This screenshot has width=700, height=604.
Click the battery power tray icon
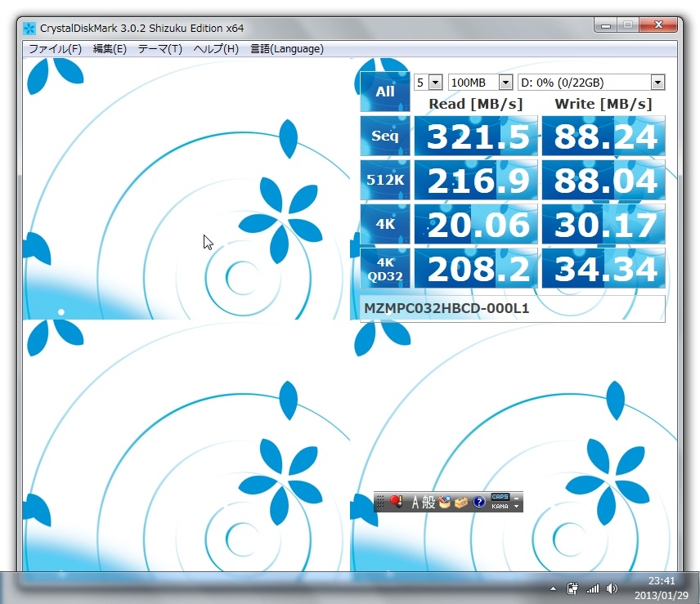(x=573, y=588)
